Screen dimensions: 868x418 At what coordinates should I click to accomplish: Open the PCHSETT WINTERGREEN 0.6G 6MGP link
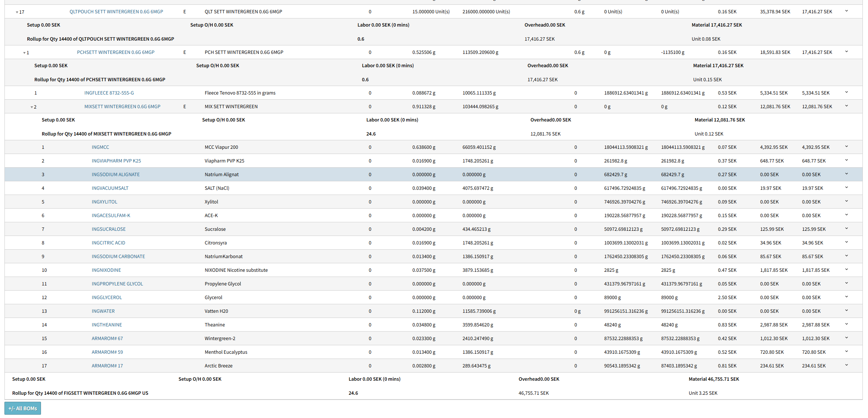pos(116,52)
